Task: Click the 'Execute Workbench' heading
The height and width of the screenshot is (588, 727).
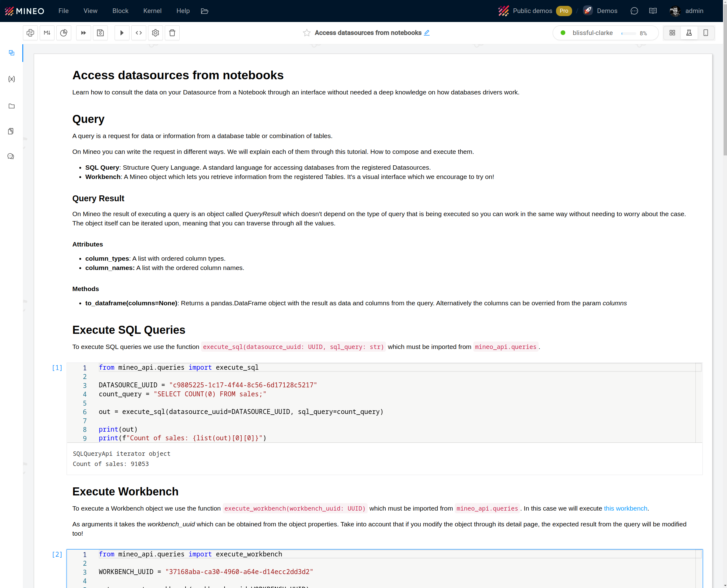Action: click(125, 491)
